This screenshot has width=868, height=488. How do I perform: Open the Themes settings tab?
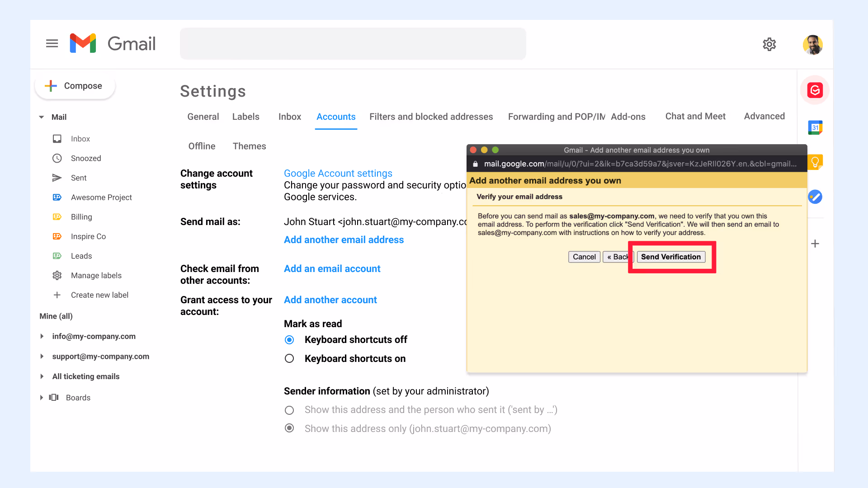(x=249, y=146)
